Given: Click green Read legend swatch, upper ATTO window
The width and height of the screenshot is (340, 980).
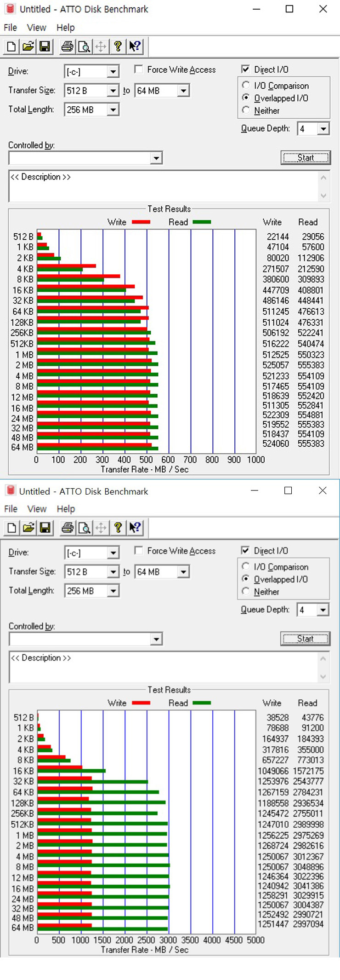Looking at the screenshot, I should coord(202,222).
